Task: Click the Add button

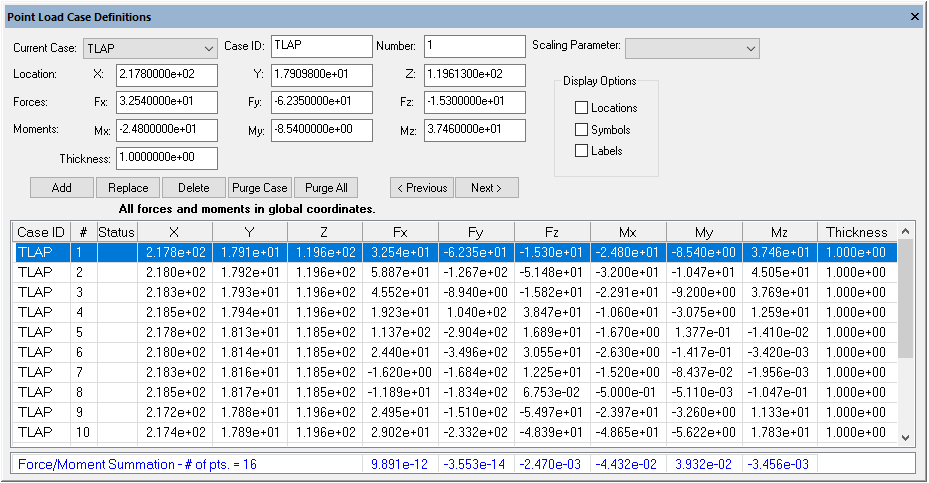Action: point(61,188)
